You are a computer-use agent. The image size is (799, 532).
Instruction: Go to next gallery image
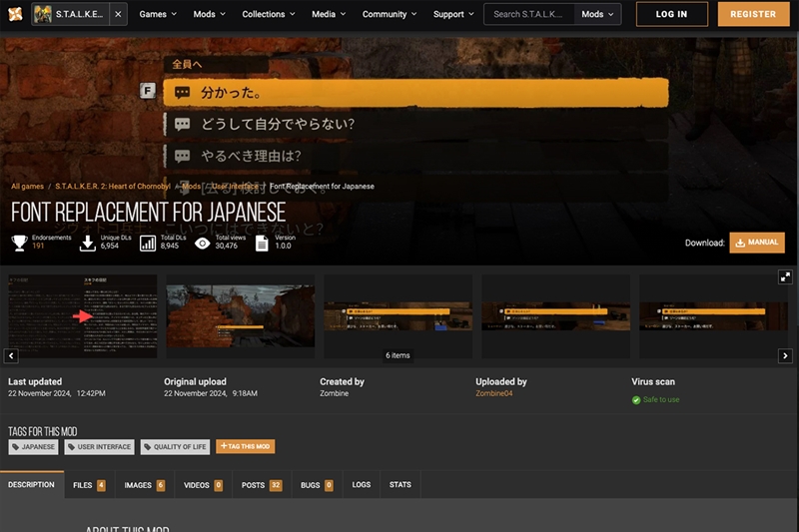coord(785,355)
